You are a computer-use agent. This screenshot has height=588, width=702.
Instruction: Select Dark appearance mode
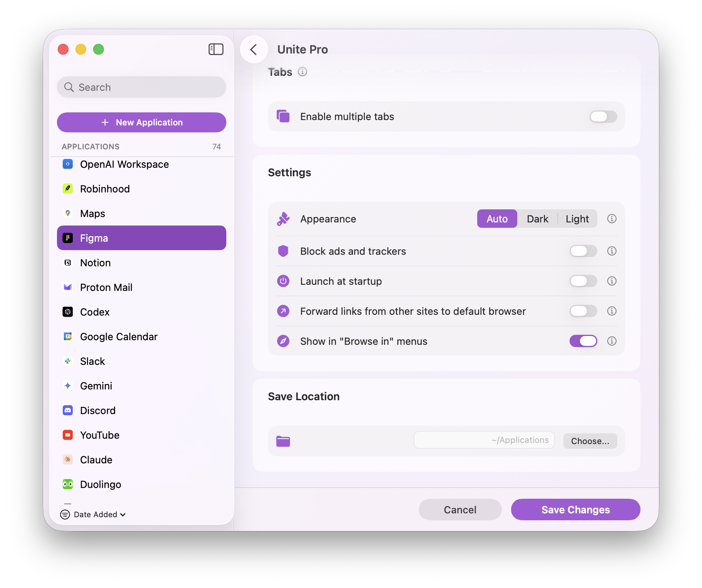537,219
